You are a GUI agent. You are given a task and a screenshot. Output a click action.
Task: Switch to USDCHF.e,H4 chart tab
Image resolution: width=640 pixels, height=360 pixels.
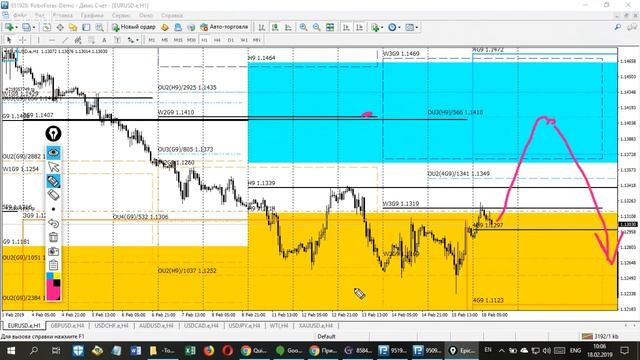point(111,326)
